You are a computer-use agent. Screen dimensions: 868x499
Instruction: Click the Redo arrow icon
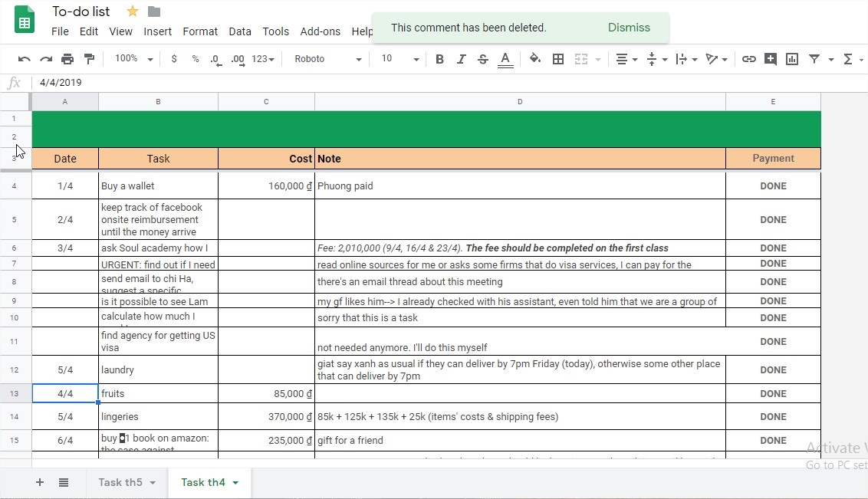pyautogui.click(x=46, y=59)
